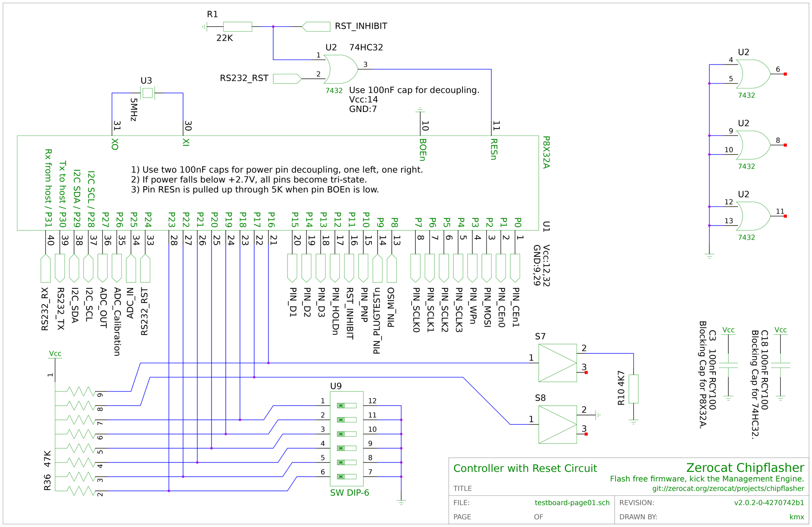Click the 'Rx from host / P31' pin label
Image resolution: width=812 pixels, height=527 pixels.
pos(48,188)
